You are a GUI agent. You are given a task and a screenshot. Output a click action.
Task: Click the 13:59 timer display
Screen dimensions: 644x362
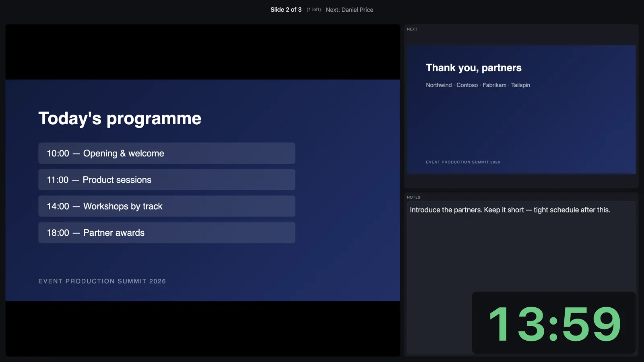pos(554,323)
